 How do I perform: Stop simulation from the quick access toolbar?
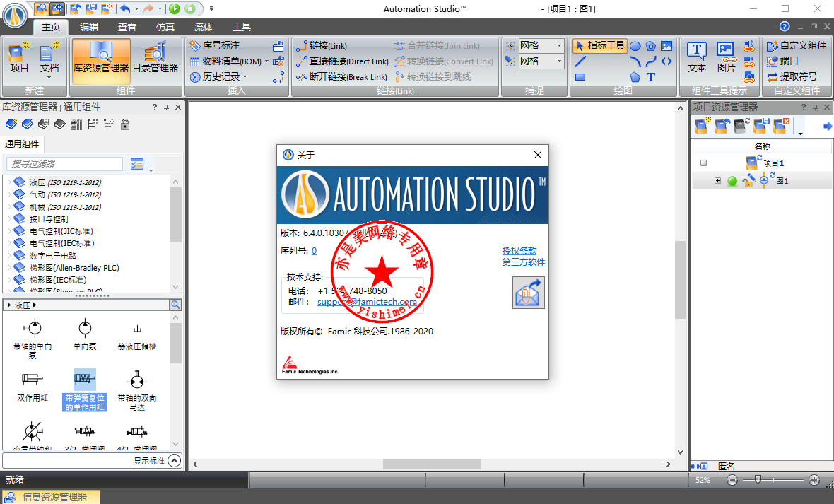tap(190, 8)
